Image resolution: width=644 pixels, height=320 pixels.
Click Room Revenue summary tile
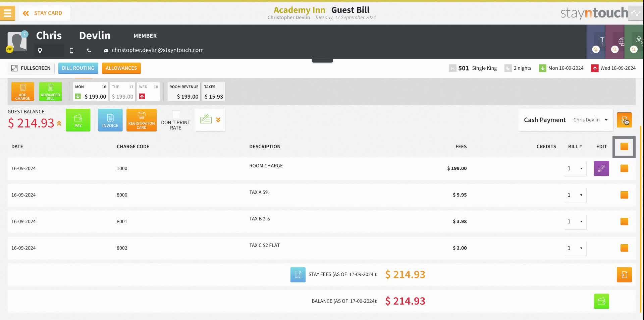[184, 92]
